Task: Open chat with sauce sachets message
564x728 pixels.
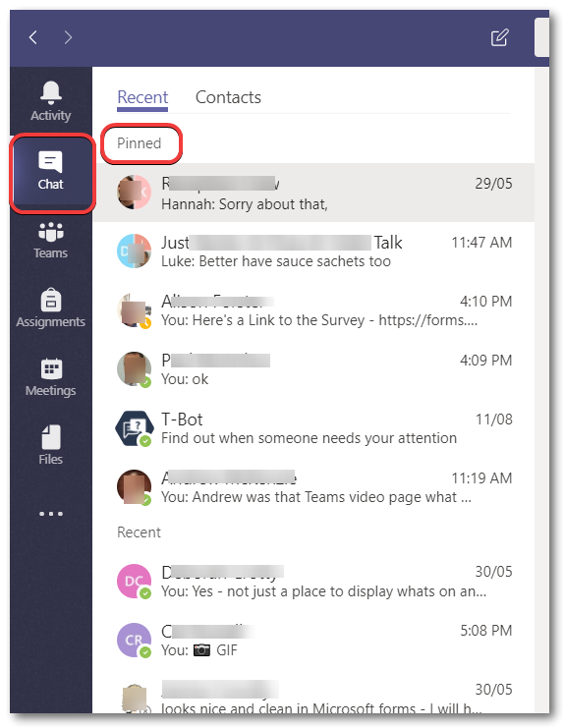Action: (313, 252)
